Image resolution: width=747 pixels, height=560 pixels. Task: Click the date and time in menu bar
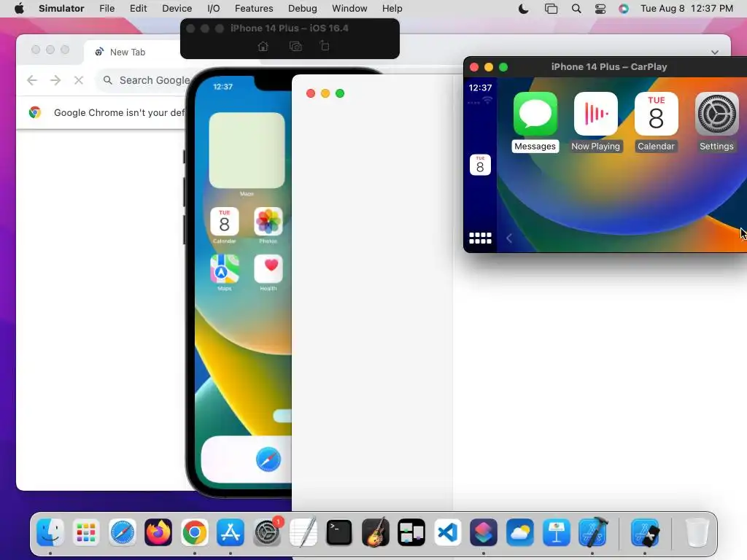click(686, 9)
